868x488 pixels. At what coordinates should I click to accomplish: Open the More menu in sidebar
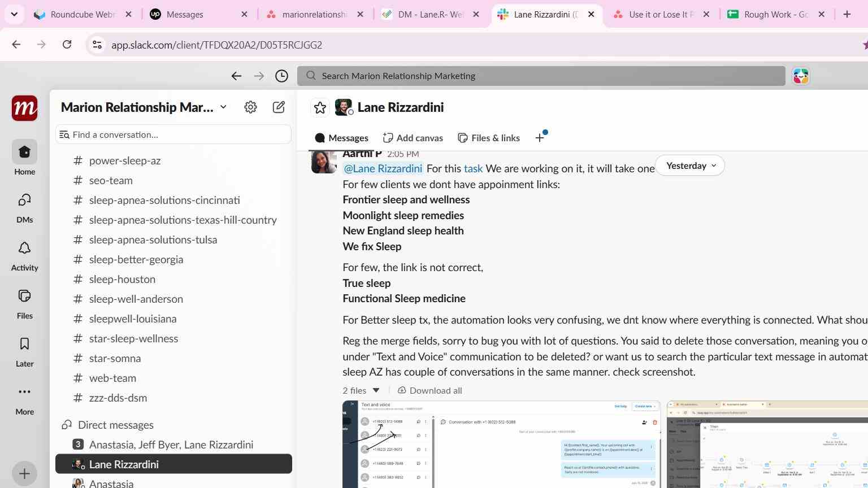(x=24, y=400)
